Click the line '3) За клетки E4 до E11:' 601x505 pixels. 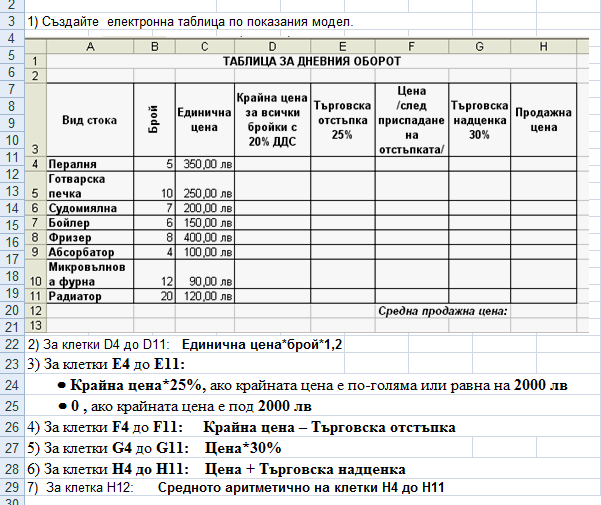(106, 364)
